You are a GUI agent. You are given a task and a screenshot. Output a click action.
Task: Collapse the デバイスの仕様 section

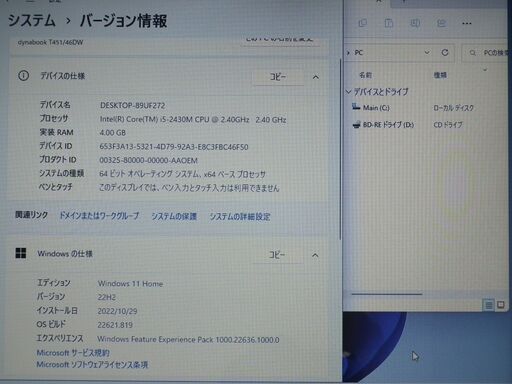click(x=315, y=77)
